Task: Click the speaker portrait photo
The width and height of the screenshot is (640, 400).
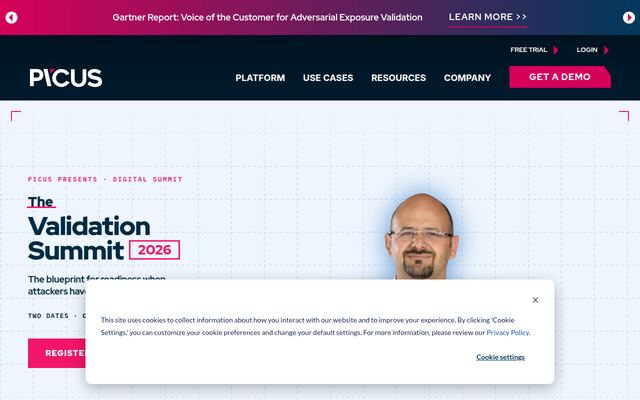Action: (422, 237)
